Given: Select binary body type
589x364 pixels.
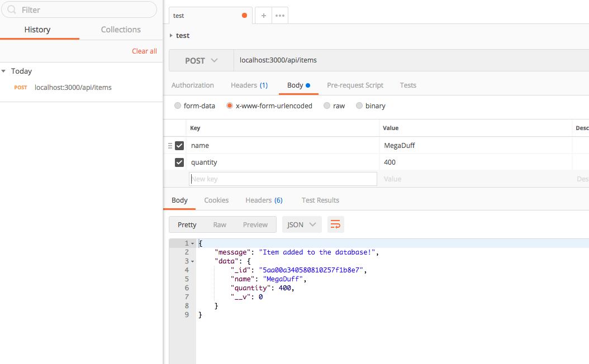Looking at the screenshot, I should pos(359,106).
